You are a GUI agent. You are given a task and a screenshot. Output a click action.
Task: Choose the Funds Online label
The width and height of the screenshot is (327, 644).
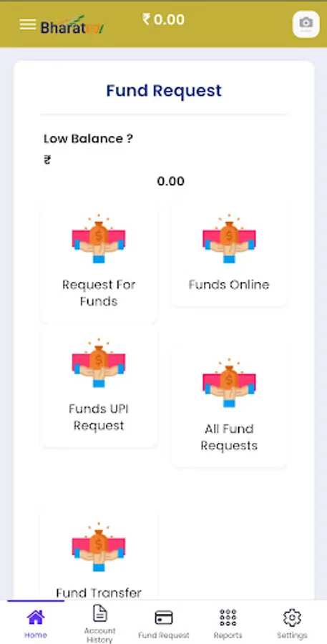click(x=229, y=285)
